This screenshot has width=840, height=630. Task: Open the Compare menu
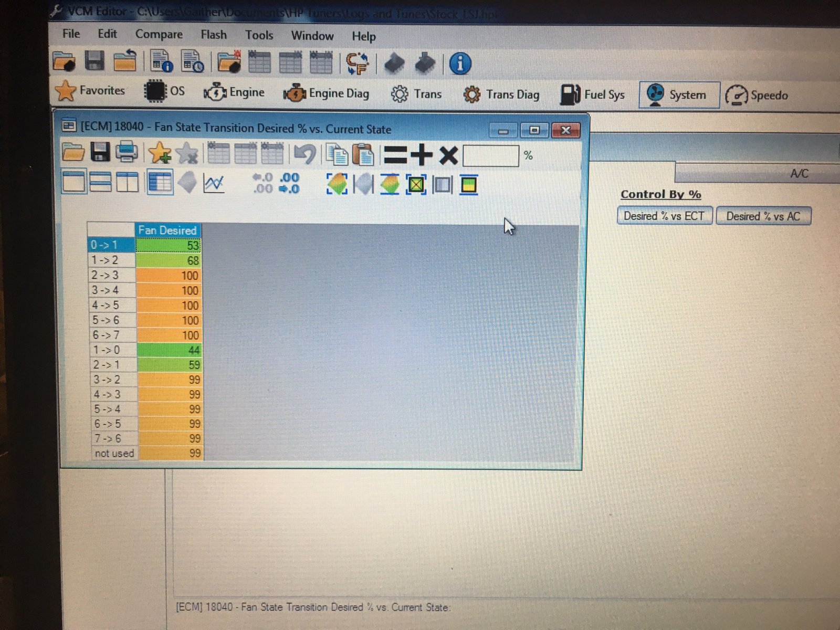pos(159,35)
